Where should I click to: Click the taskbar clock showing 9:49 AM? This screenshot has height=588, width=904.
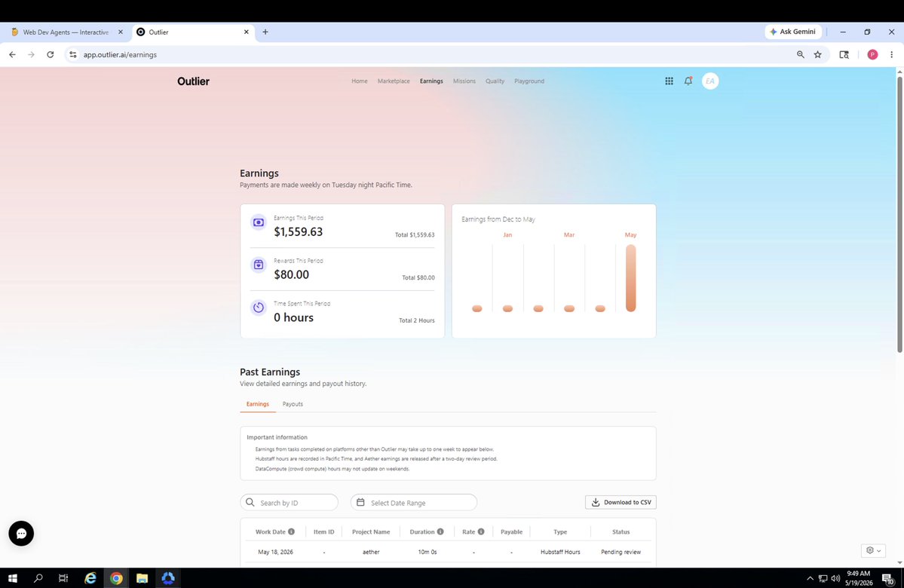[x=859, y=578]
